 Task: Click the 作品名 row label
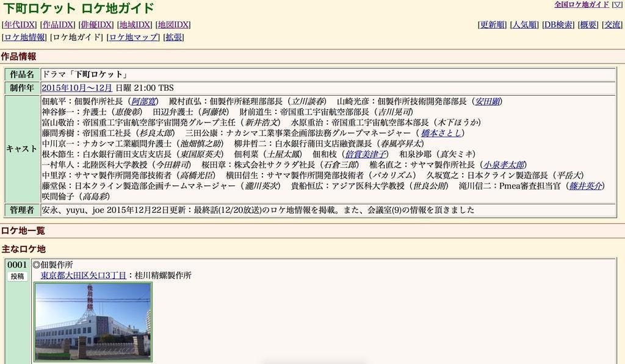(x=22, y=74)
